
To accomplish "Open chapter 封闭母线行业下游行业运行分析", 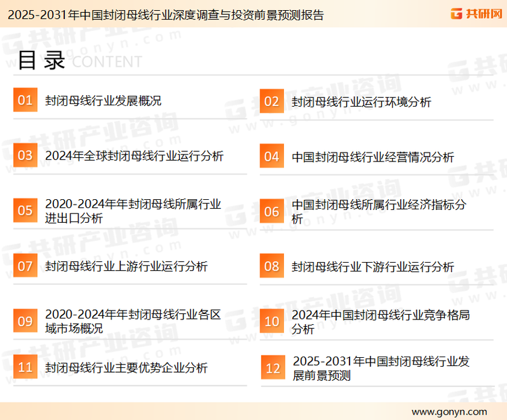I will [x=372, y=267].
